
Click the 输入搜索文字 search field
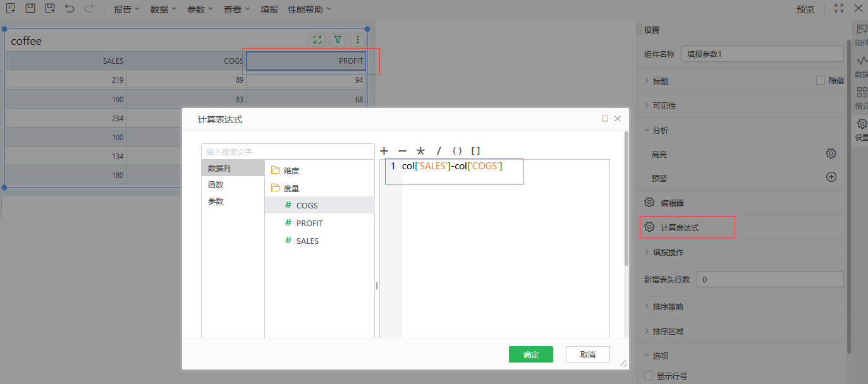tap(288, 152)
